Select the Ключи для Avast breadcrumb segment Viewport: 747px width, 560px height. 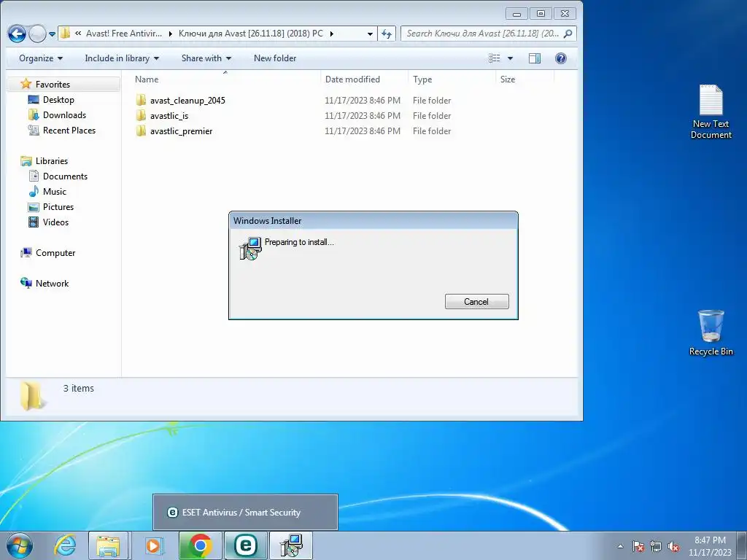tap(251, 34)
